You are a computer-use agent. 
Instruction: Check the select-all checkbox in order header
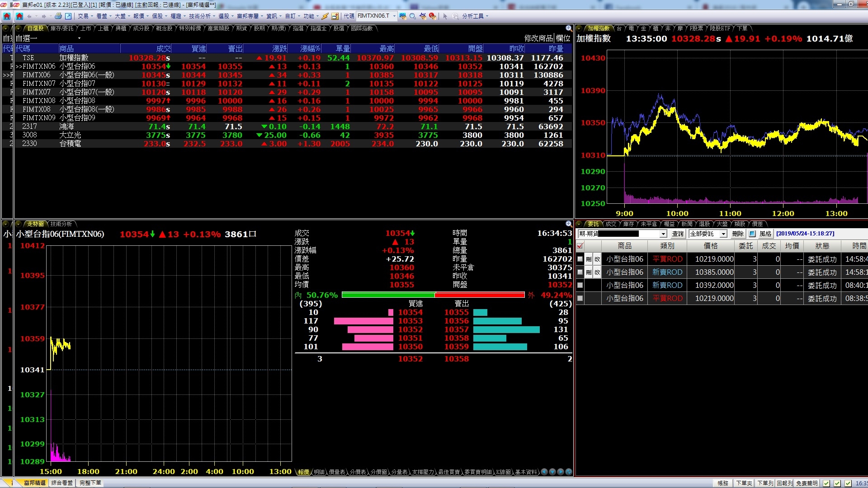point(580,246)
